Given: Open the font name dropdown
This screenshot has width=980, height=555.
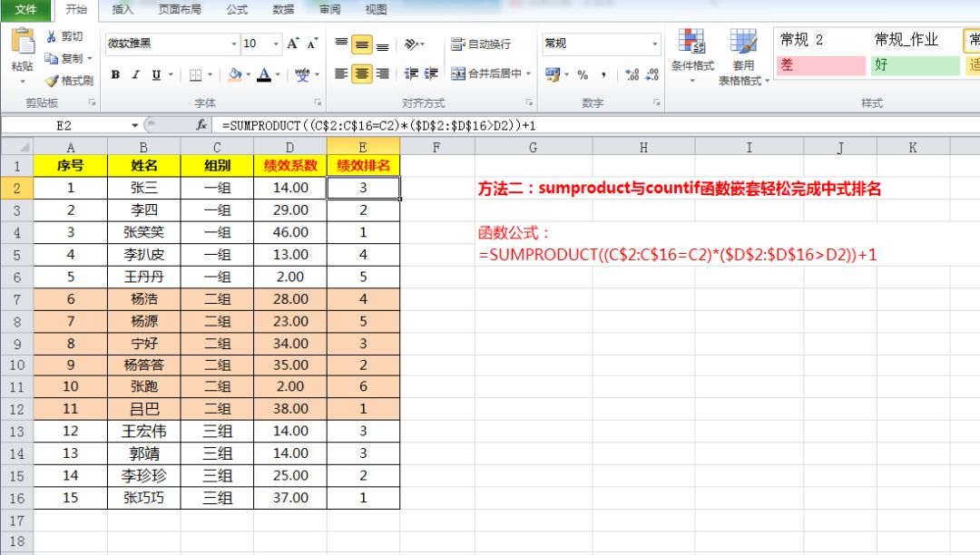Looking at the screenshot, I should click(234, 44).
